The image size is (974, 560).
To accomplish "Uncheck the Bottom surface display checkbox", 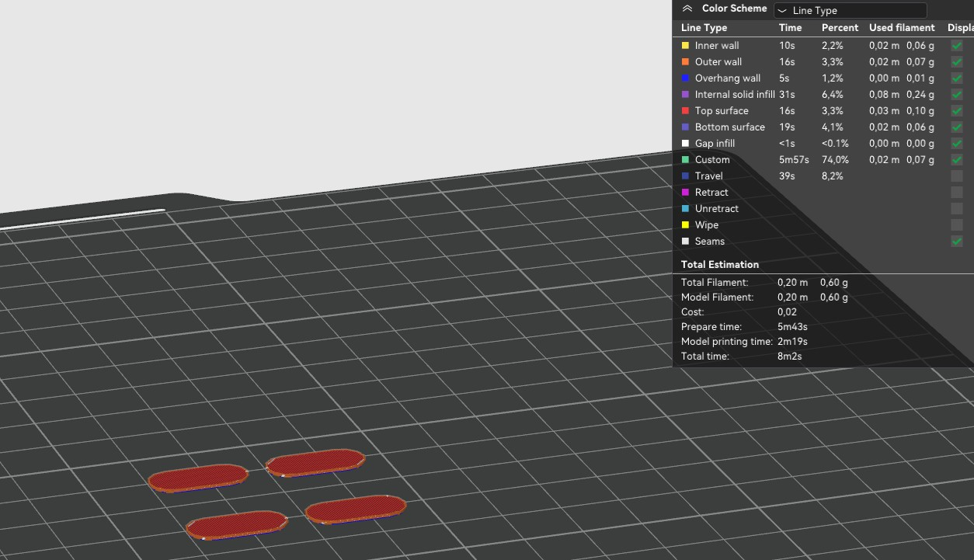I will coord(957,127).
